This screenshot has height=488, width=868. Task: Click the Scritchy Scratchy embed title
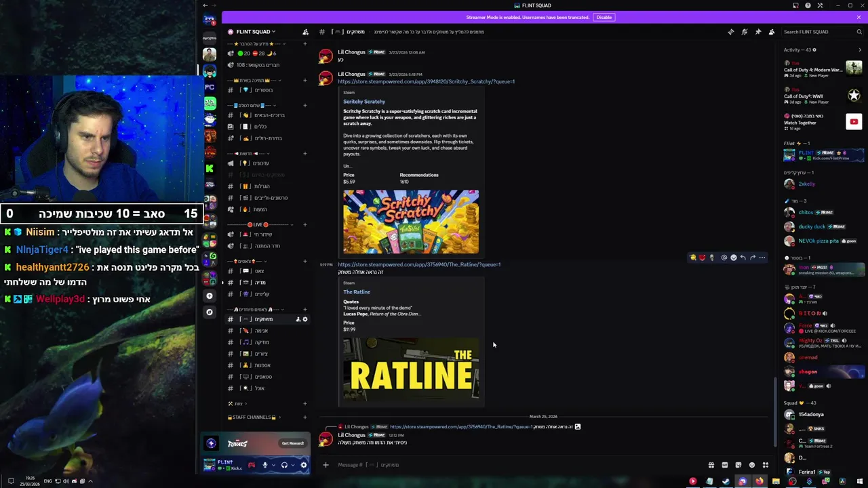(363, 102)
